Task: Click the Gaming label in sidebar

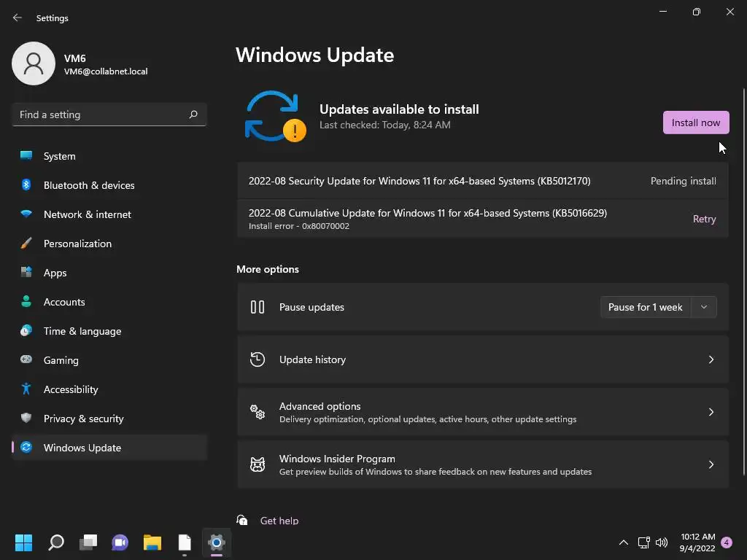Action: [x=61, y=360]
